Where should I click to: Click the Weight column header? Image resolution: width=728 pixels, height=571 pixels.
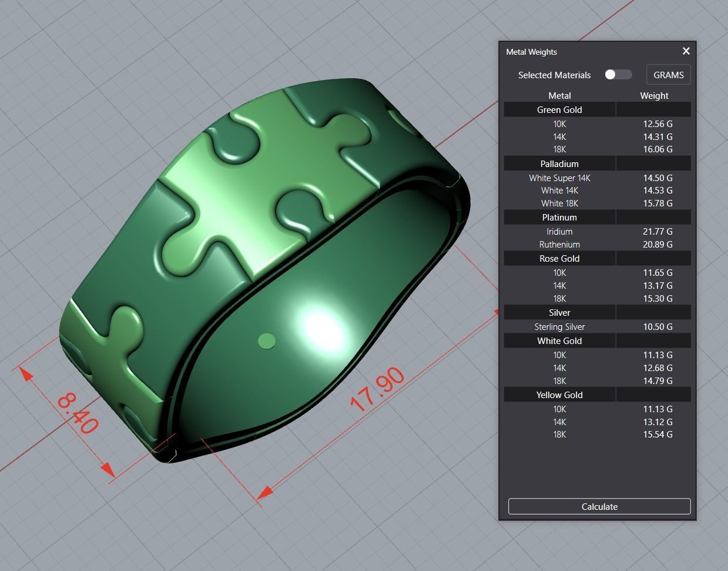(x=654, y=95)
